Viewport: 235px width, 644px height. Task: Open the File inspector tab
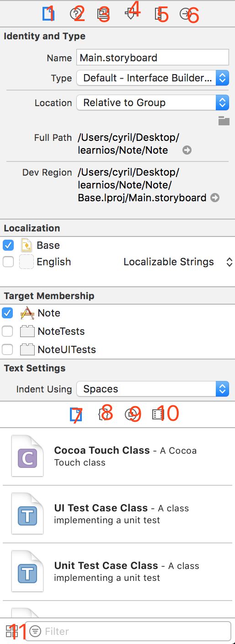point(48,15)
